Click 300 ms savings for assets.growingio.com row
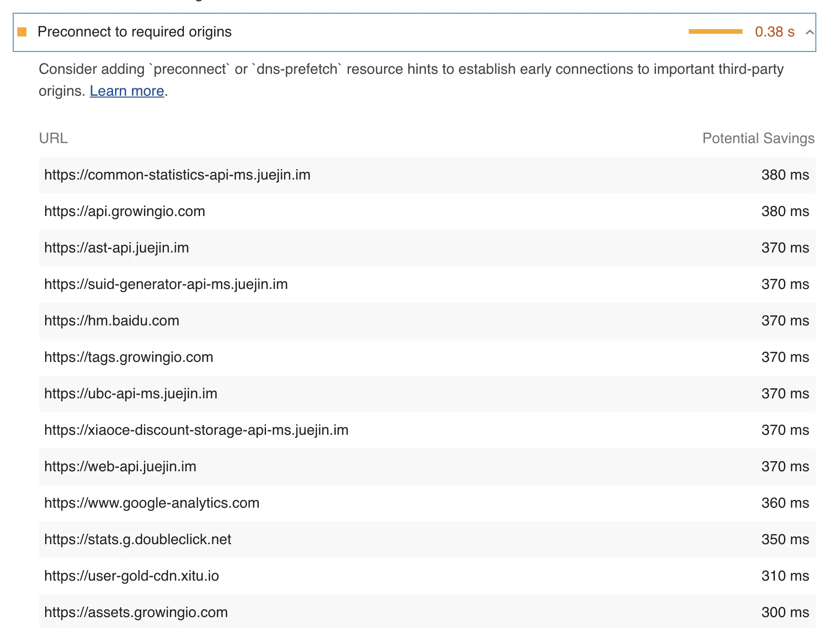Screen dimensions: 840x628 (x=785, y=613)
